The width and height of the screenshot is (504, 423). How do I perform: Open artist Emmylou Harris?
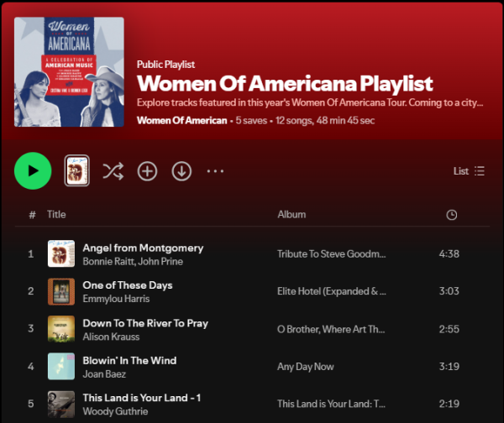pyautogui.click(x=116, y=299)
